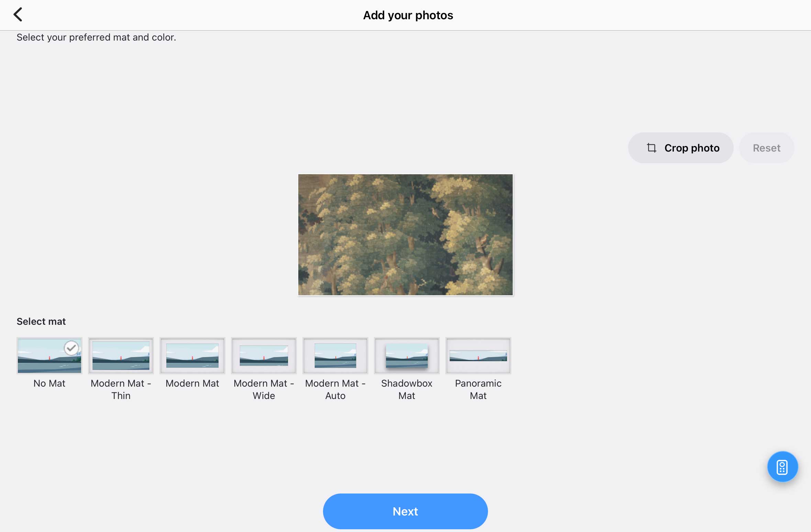This screenshot has height=532, width=811.
Task: Choose the Modern Mat - Thin option
Action: (121, 356)
